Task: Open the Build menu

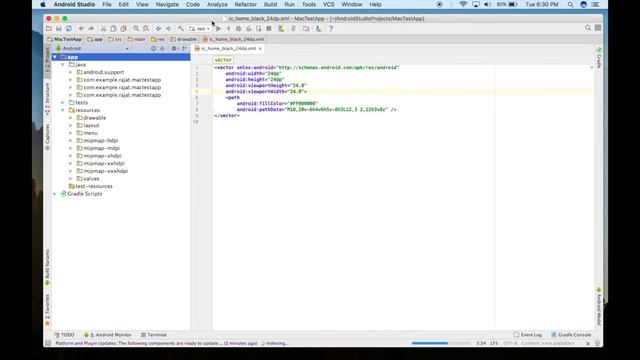Action: point(270,4)
